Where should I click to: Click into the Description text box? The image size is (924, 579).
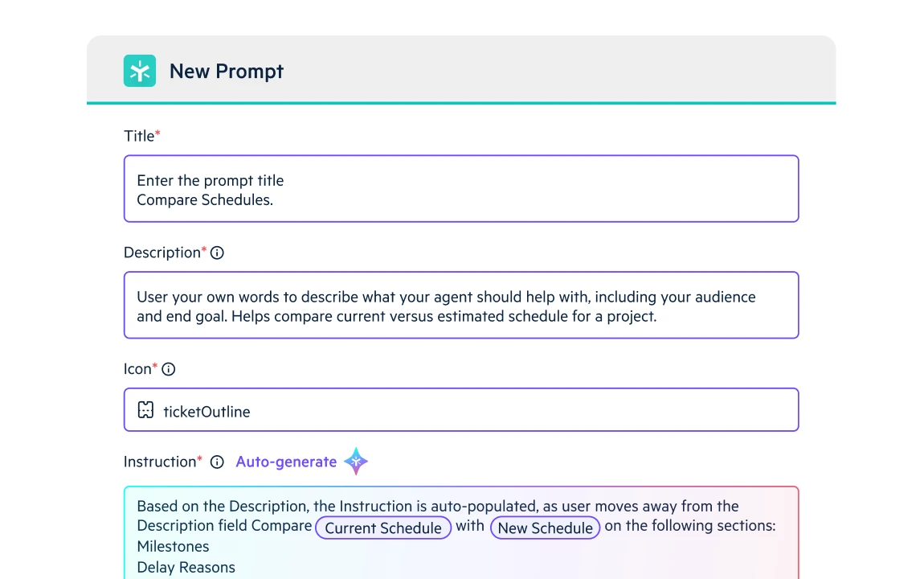coord(461,305)
